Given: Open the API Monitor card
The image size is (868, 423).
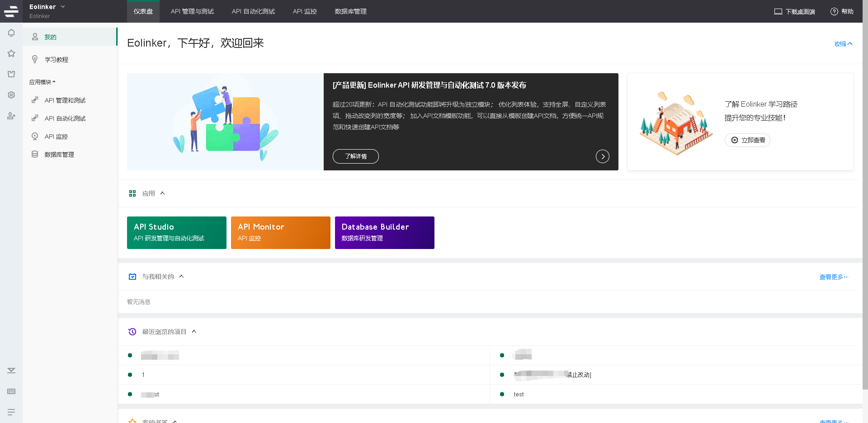Looking at the screenshot, I should click(281, 233).
